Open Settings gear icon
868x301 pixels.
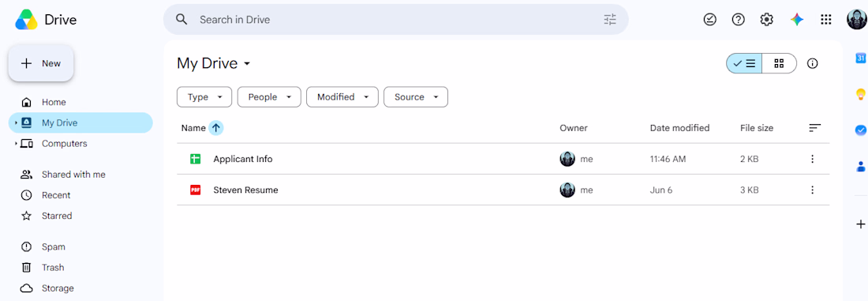click(x=766, y=20)
